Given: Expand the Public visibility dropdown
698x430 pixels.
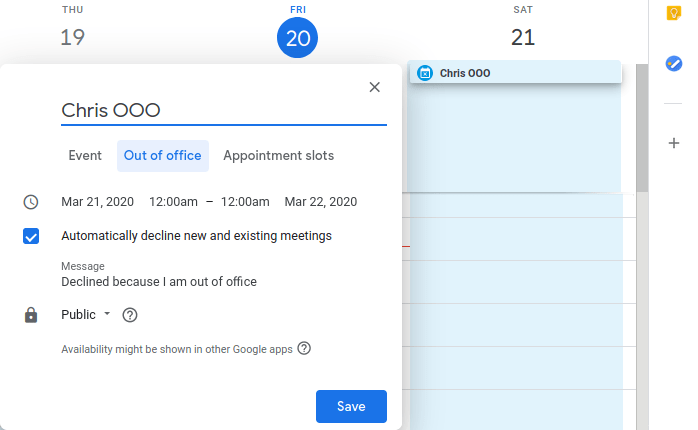Looking at the screenshot, I should click(x=85, y=314).
